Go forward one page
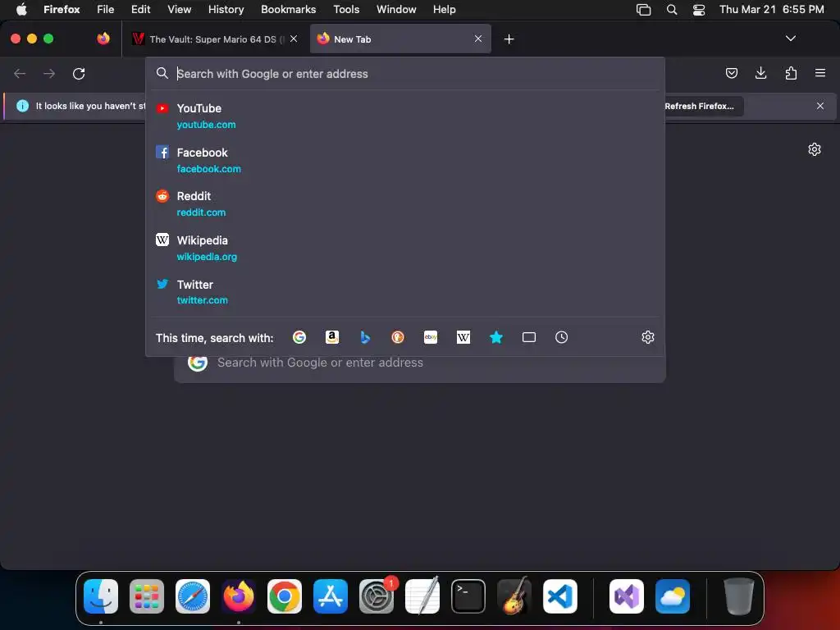Image resolution: width=840 pixels, height=630 pixels. coord(49,73)
